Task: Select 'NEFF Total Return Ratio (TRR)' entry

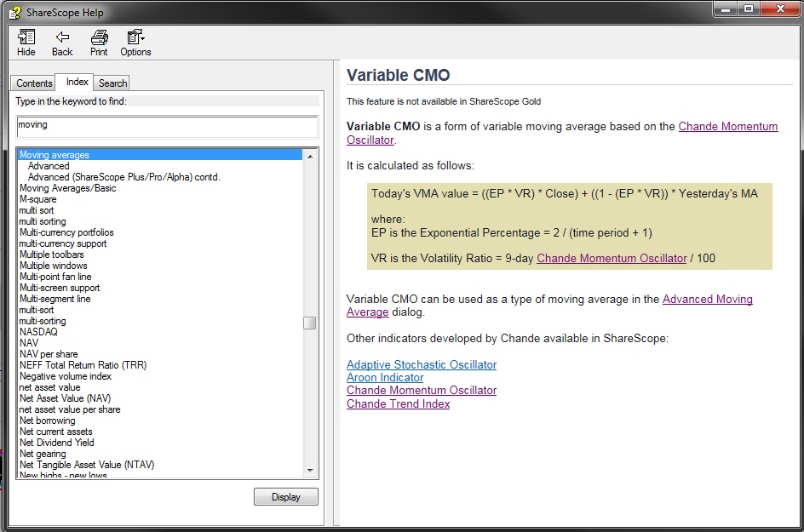Action: (x=83, y=365)
